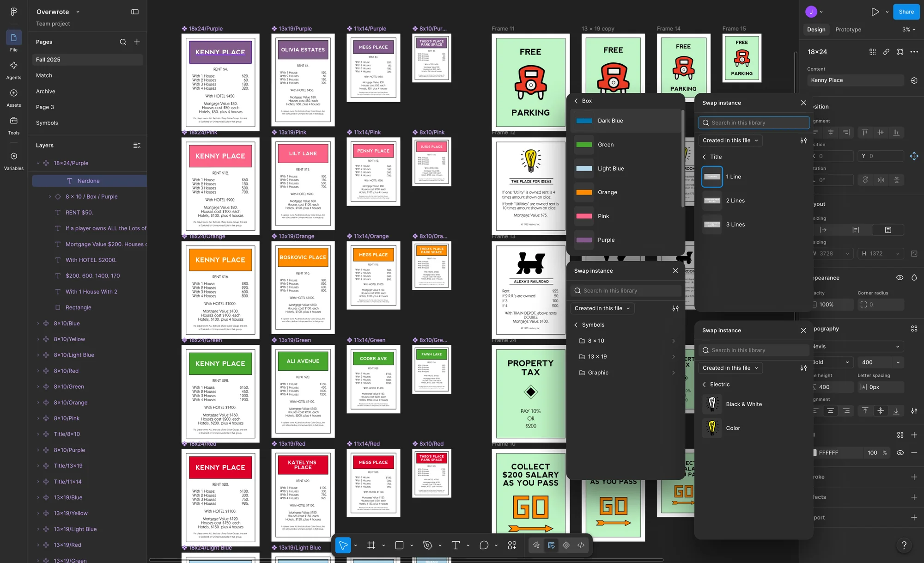Toggle layer visibility eye in Appearance section
This screenshot has height=563, width=924.
(x=900, y=278)
